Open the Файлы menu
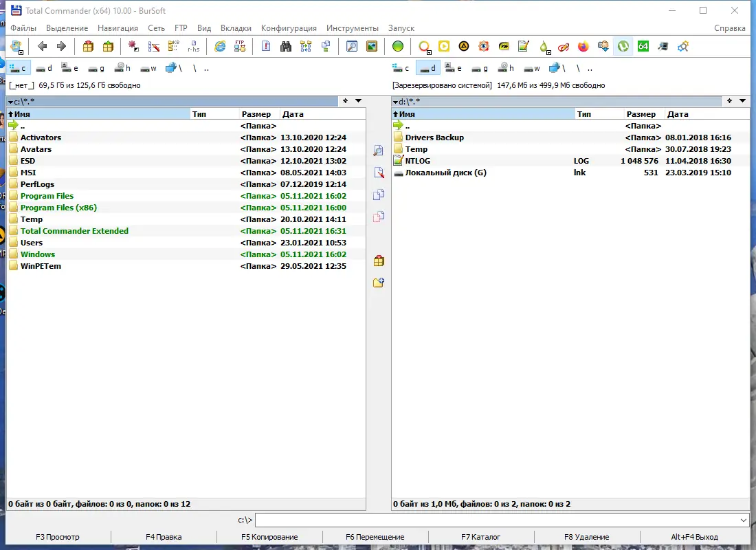 [x=23, y=28]
